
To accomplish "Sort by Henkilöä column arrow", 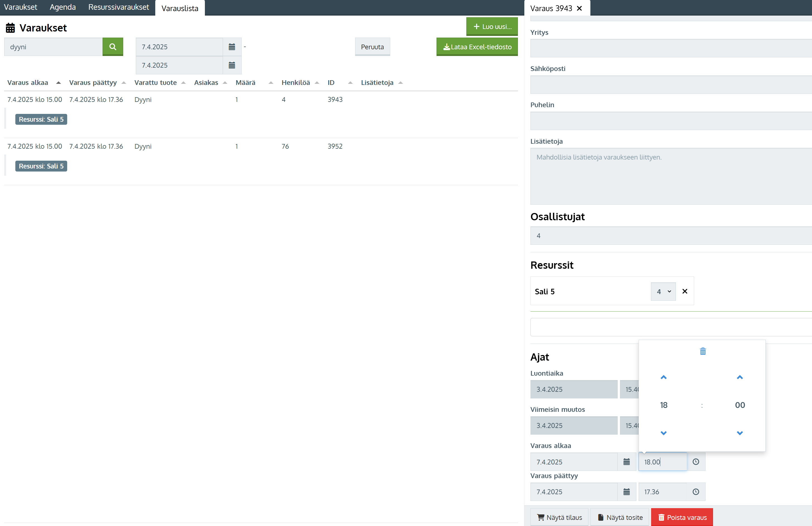I will click(x=317, y=82).
